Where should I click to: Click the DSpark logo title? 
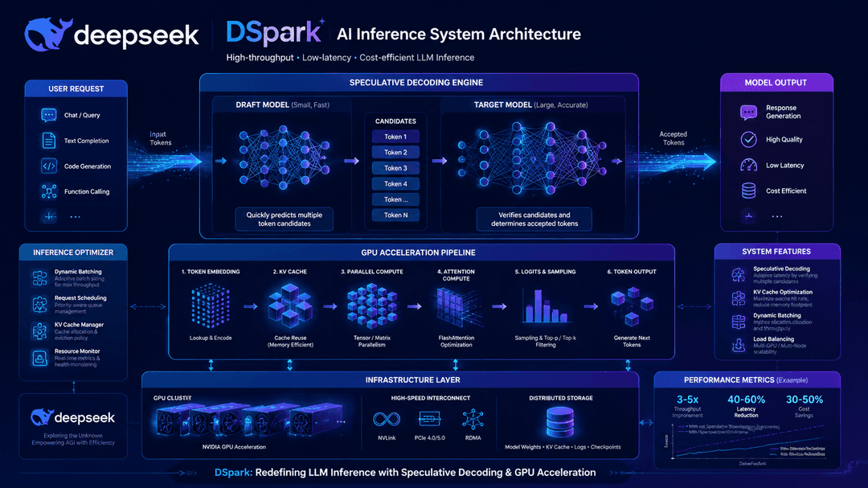275,33
